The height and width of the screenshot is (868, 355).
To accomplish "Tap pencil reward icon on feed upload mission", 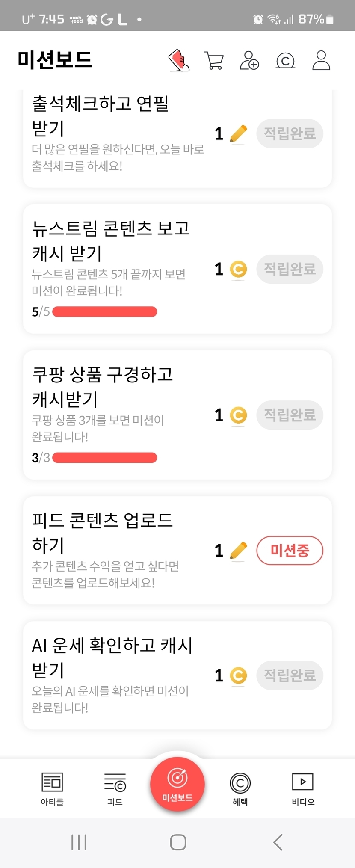I will (x=238, y=551).
